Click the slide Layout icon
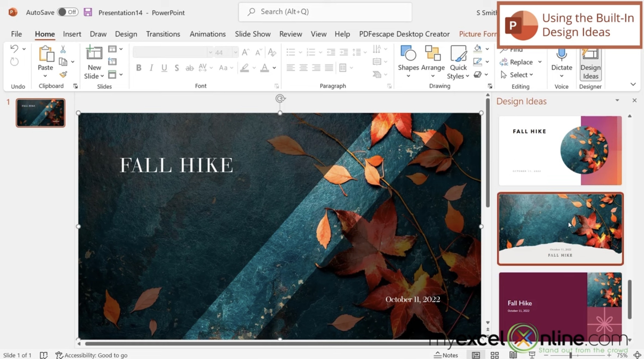Viewport: 644px width, 359px height. pos(112,49)
